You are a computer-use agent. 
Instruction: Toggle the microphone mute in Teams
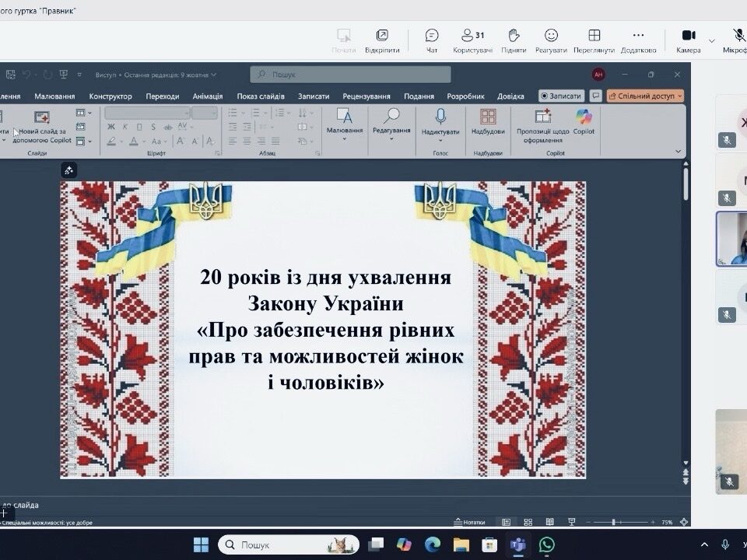pyautogui.click(x=738, y=40)
